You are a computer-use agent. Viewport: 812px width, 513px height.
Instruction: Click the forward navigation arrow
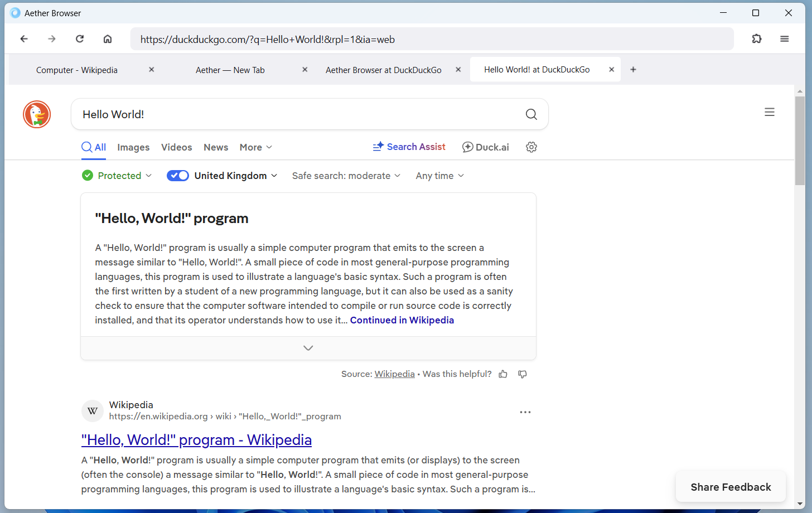pos(52,38)
